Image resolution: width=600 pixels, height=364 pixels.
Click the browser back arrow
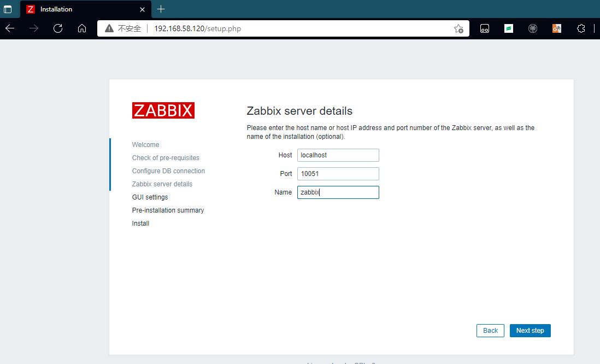pos(10,28)
